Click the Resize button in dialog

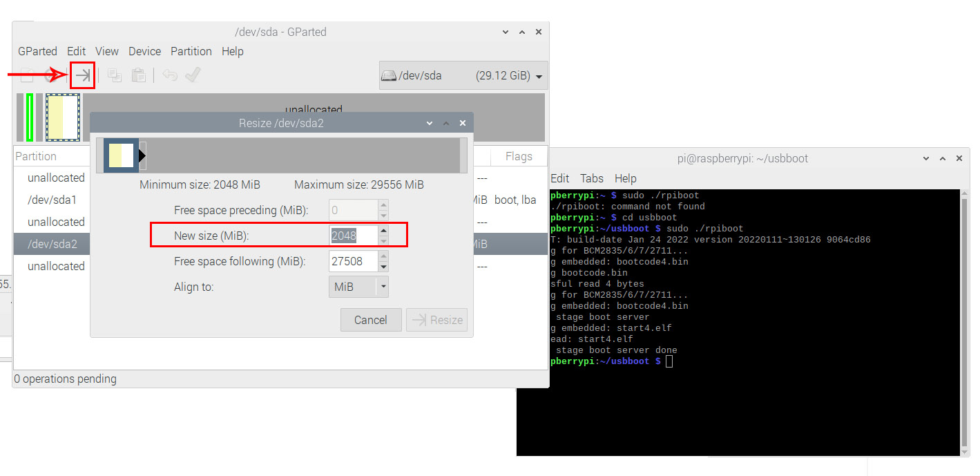point(437,320)
